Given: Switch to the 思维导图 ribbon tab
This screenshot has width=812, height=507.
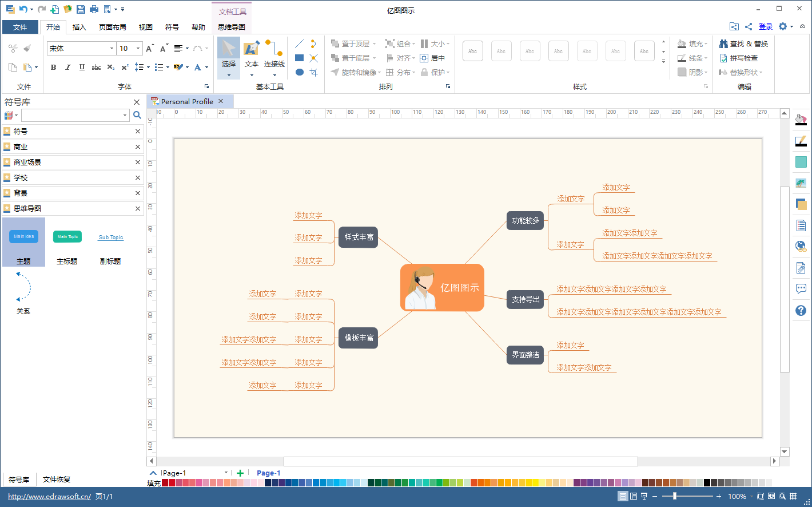Looking at the screenshot, I should click(x=232, y=27).
